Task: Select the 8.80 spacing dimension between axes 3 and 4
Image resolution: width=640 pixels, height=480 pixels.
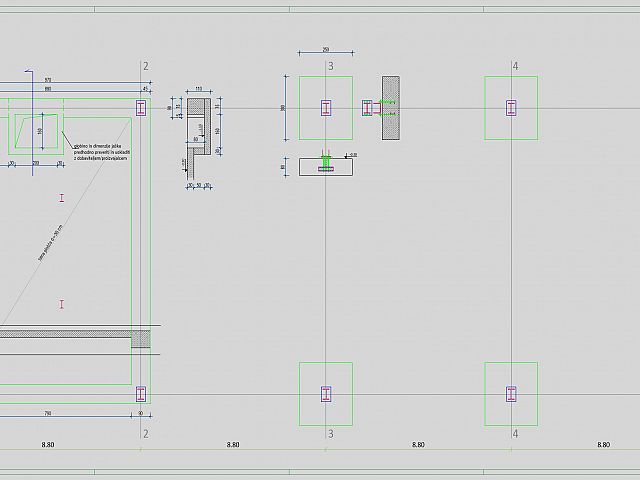Action: [x=418, y=445]
